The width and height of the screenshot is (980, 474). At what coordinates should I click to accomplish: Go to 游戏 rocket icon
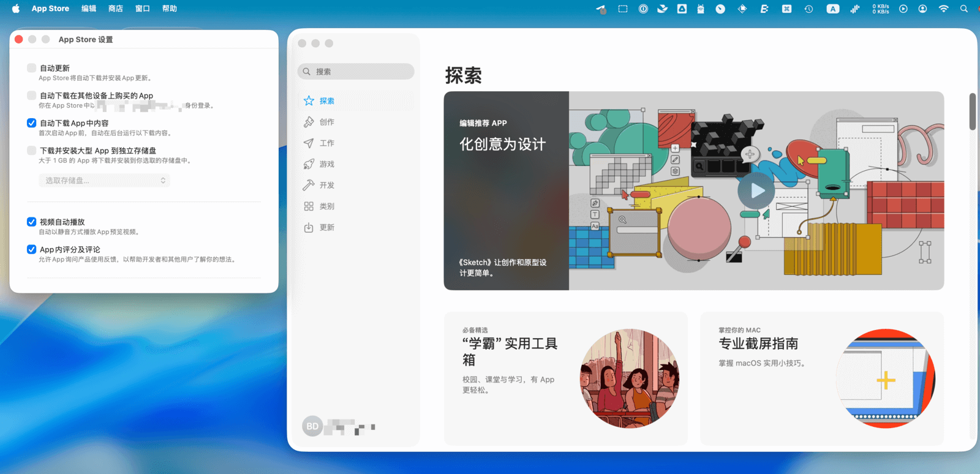point(309,164)
